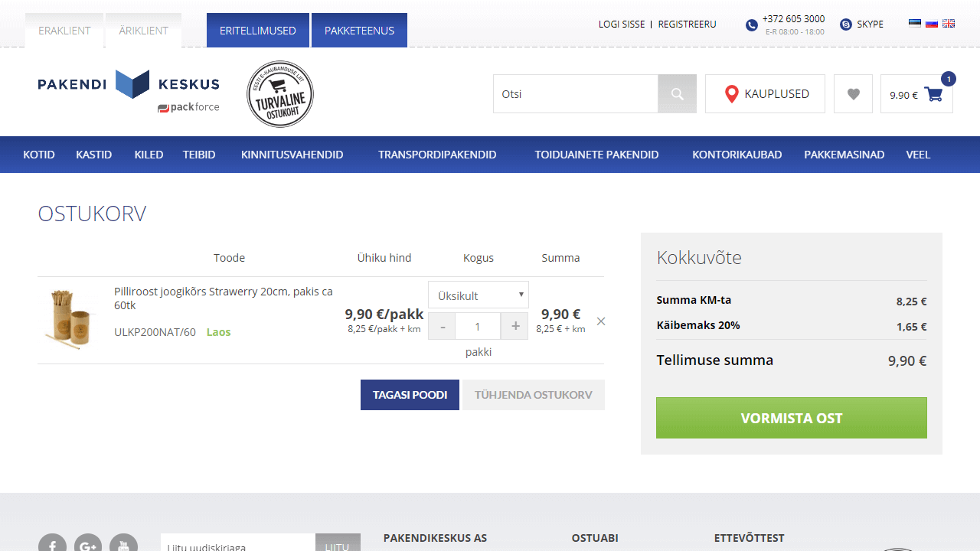Open the Kauplused stores button
Viewport: 980px width, 551px height.
[x=765, y=93]
